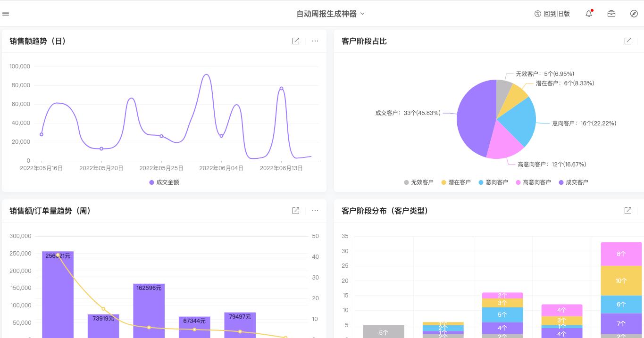Toggle the 成交客户 legend item
Image resolution: width=644 pixels, height=338 pixels.
(x=574, y=182)
